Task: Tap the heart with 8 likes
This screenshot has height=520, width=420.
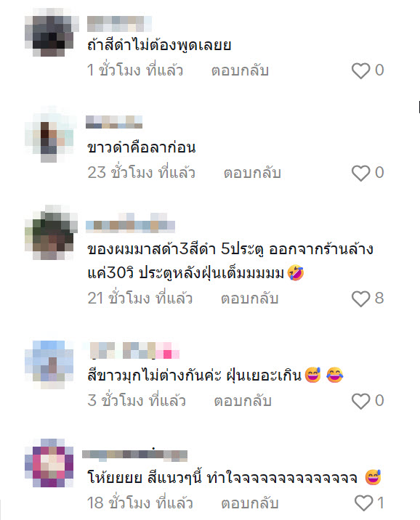Action: coord(360,298)
